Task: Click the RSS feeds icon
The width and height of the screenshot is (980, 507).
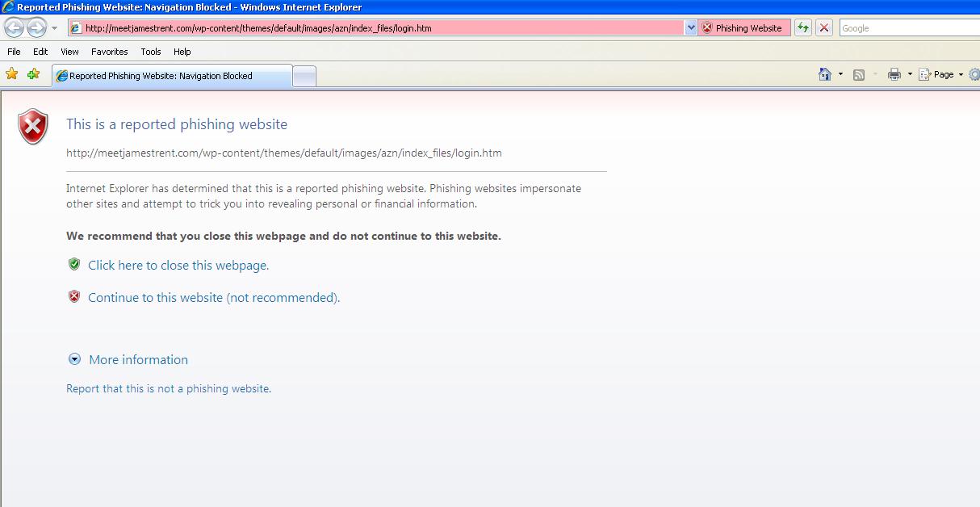Action: coord(859,74)
